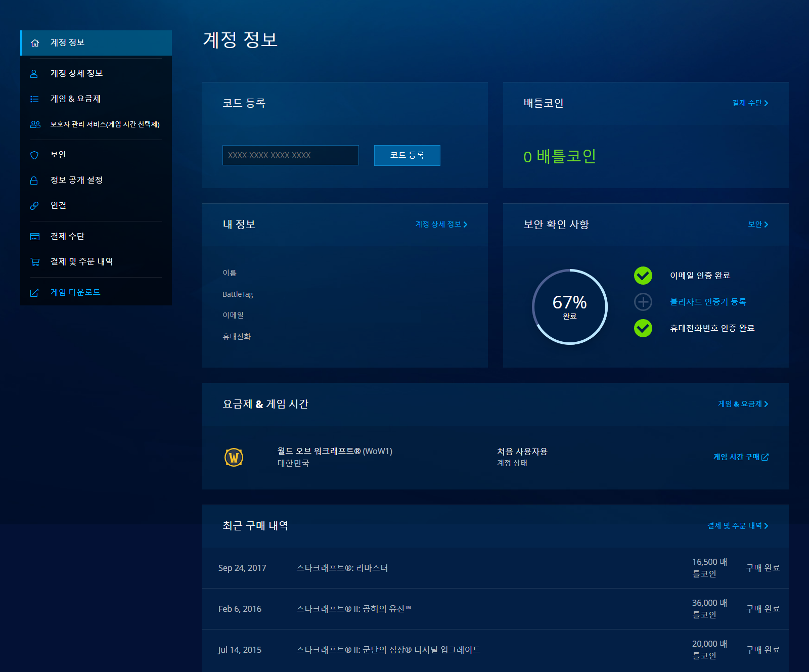Viewport: 809px width, 672px height.
Task: Click the 36,000 배틀코인 price
Action: click(x=710, y=609)
